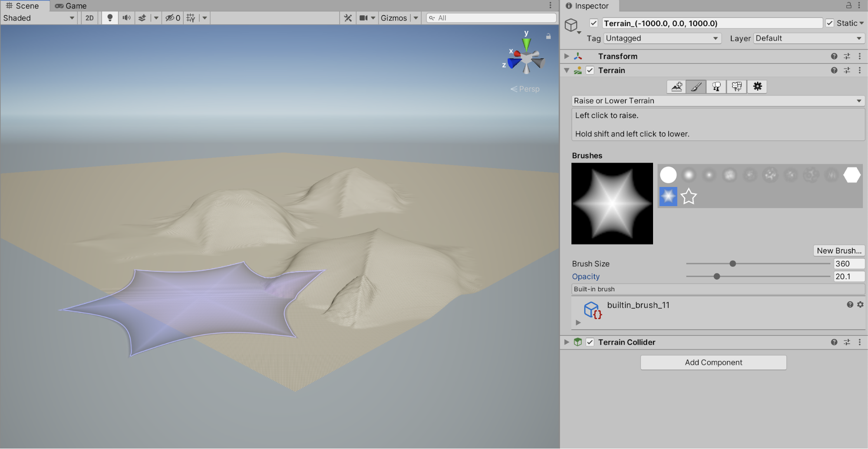Toggle scene audio speaker icon
Image resolution: width=868 pixels, height=449 pixels.
pyautogui.click(x=126, y=18)
